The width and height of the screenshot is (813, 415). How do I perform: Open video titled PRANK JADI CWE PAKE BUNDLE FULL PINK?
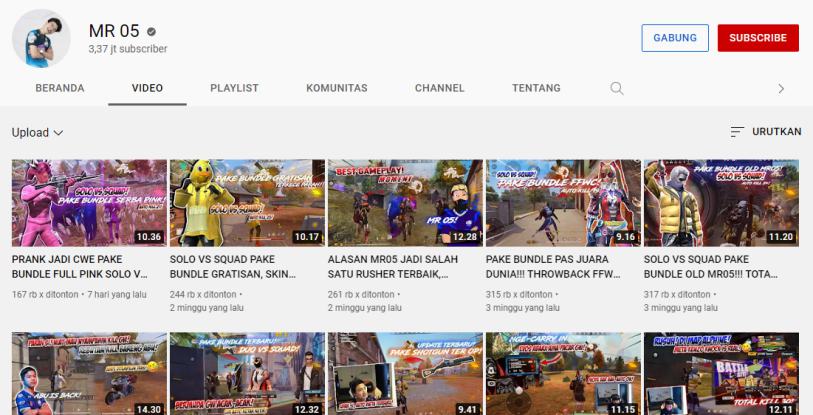(79, 267)
